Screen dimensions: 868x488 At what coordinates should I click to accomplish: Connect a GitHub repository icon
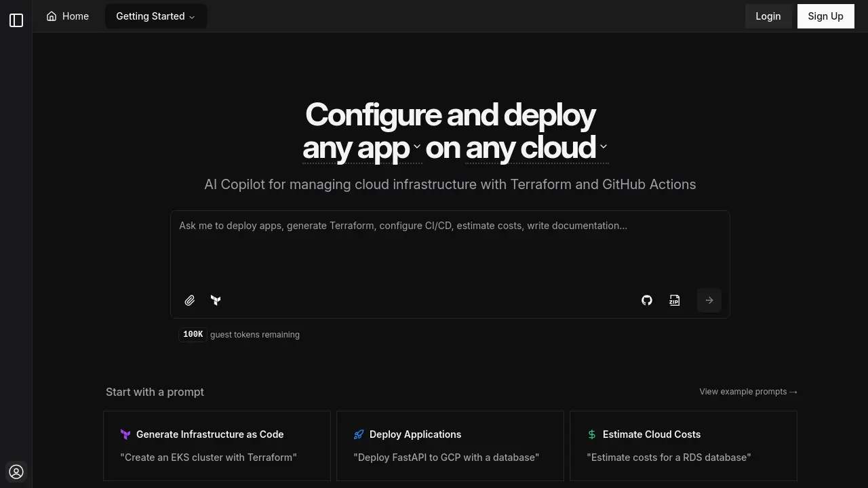(647, 300)
